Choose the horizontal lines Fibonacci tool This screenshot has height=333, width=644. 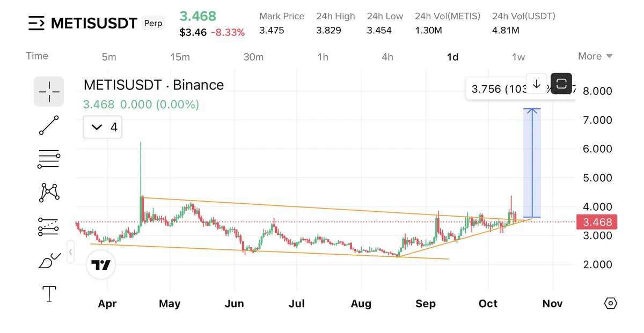[x=49, y=159]
